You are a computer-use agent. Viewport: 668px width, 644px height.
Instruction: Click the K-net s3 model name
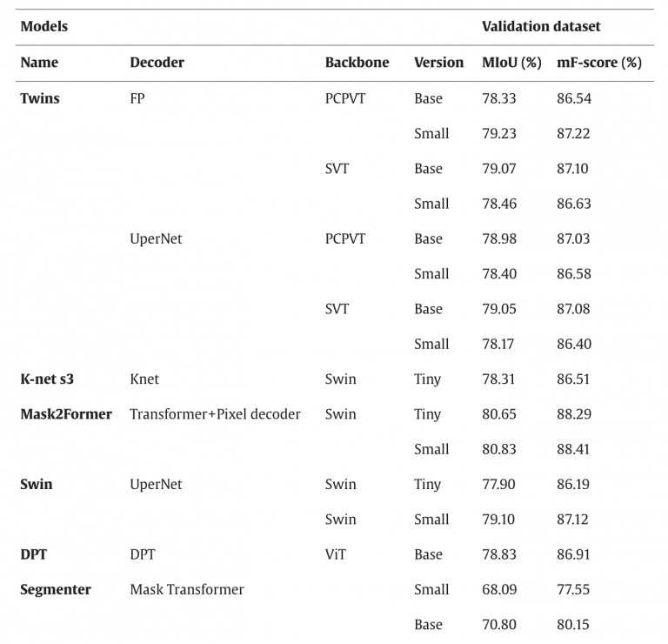47,379
